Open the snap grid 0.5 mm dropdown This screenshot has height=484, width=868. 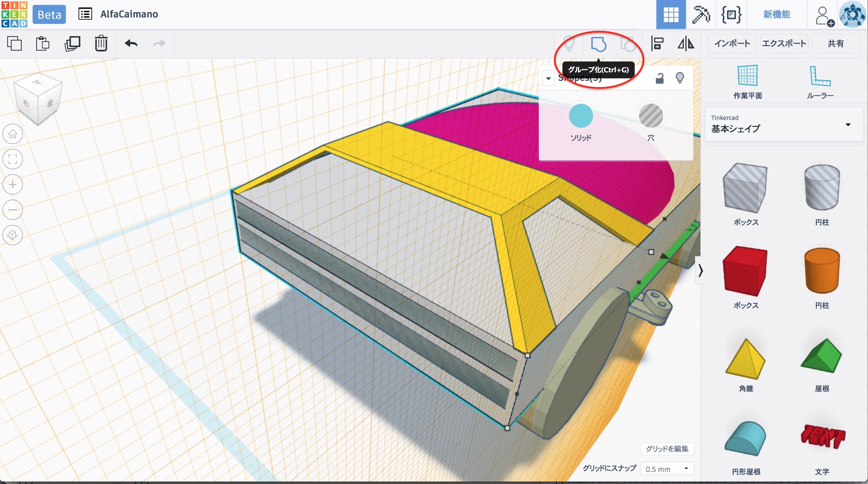click(667, 469)
